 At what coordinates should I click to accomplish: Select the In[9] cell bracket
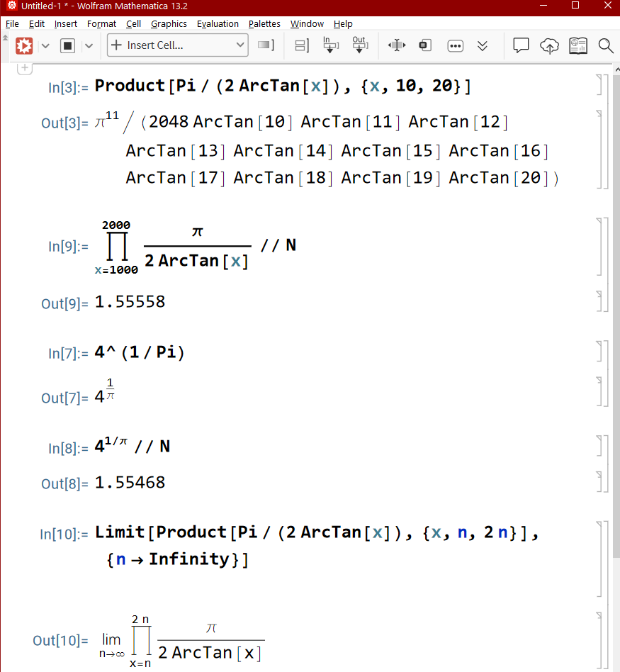[599, 247]
